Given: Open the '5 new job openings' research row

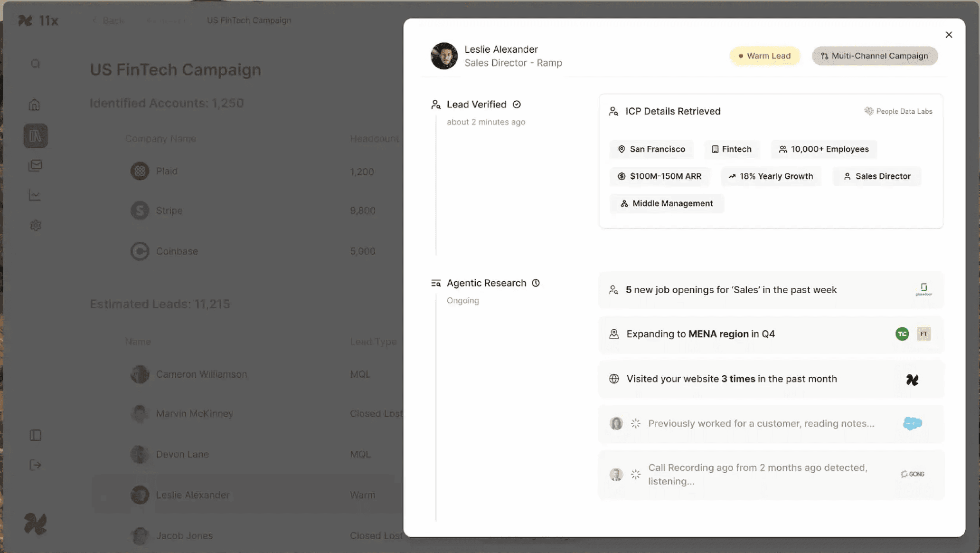Looking at the screenshot, I should tap(771, 290).
